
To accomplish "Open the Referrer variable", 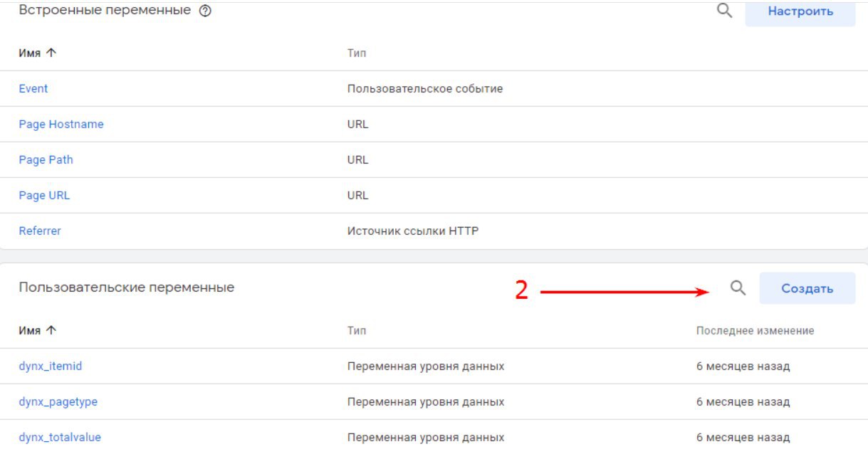I will pyautogui.click(x=40, y=231).
